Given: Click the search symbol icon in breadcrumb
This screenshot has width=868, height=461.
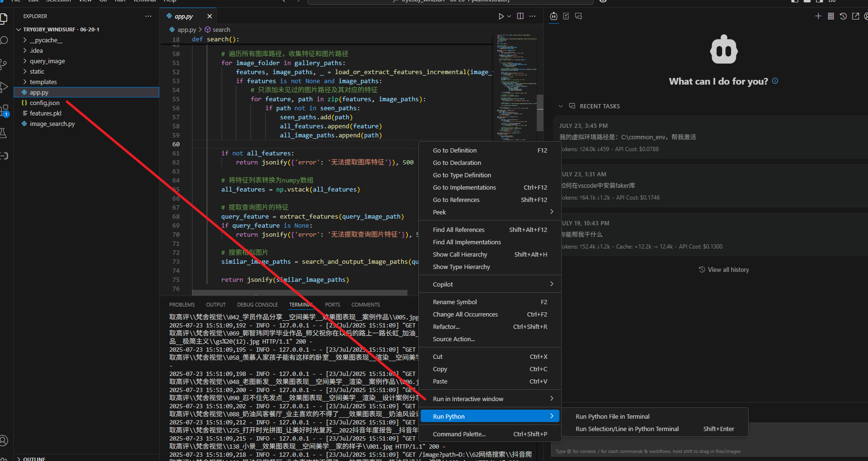Looking at the screenshot, I should coord(208,29).
